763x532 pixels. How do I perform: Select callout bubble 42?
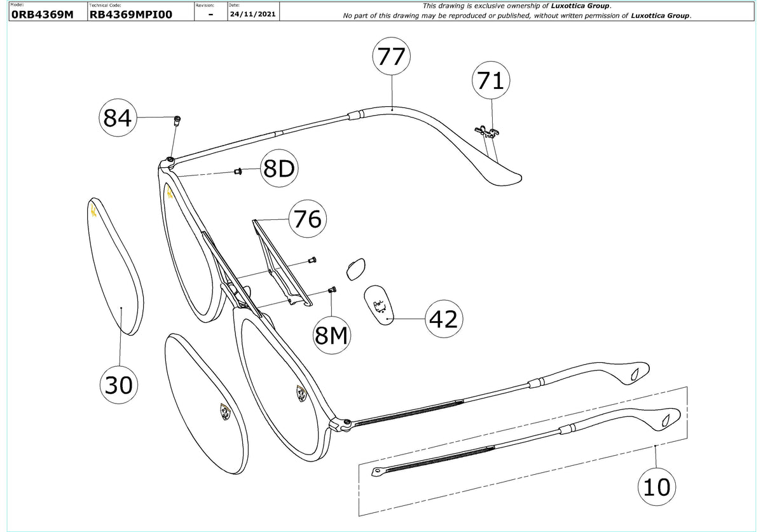[x=444, y=319]
